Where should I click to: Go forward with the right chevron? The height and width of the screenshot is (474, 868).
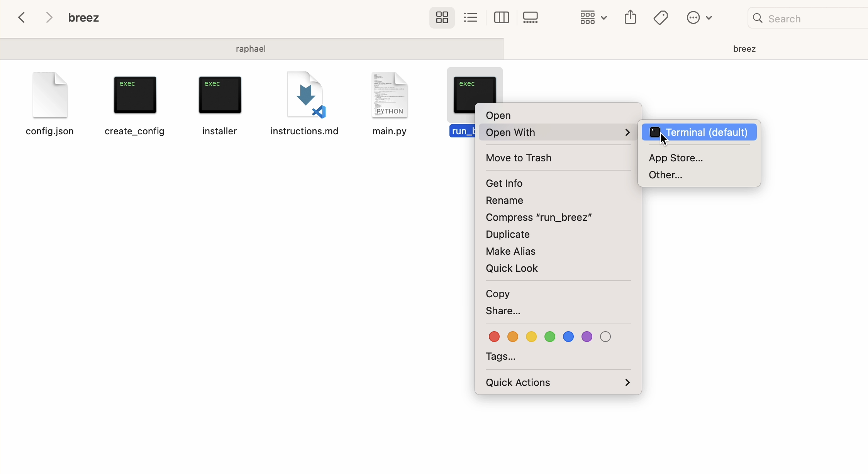[49, 18]
